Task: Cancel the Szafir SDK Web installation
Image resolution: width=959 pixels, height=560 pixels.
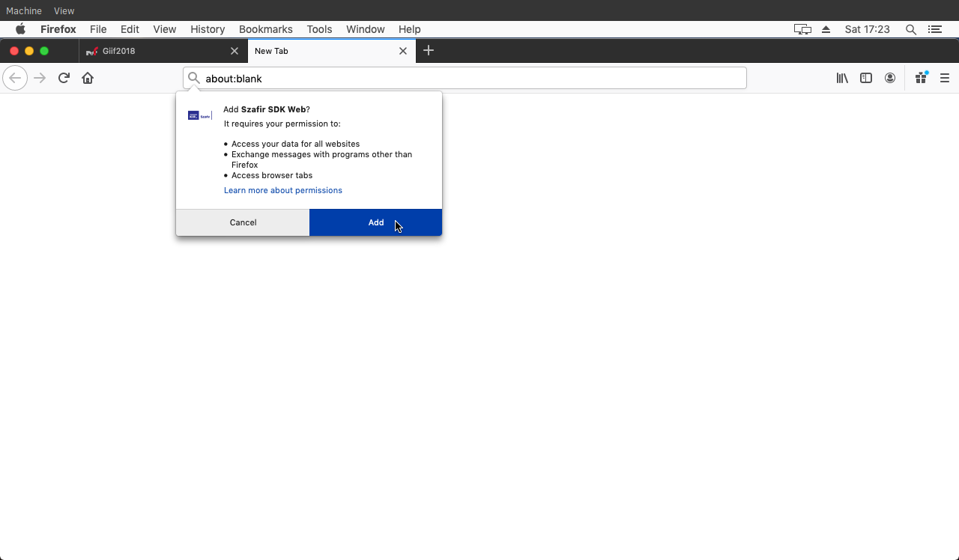Action: click(243, 222)
